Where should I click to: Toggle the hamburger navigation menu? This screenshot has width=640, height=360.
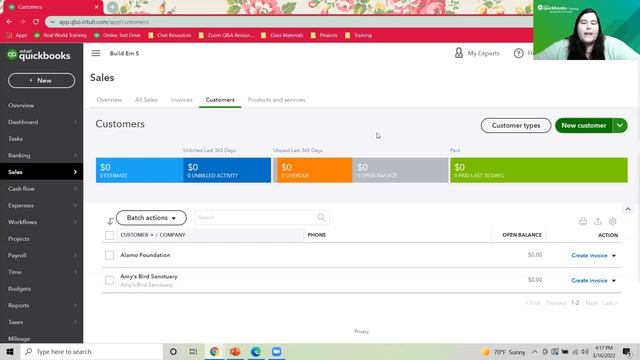96,53
